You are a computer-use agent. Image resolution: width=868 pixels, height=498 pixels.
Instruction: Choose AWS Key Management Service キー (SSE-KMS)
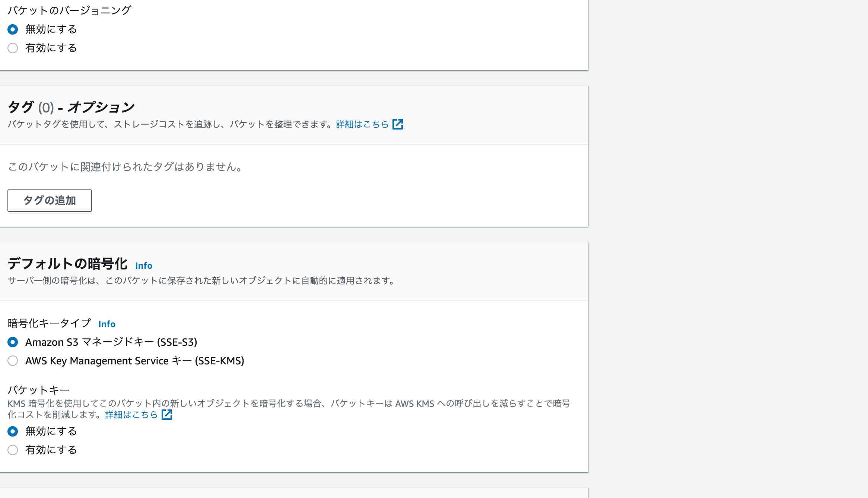[13, 360]
